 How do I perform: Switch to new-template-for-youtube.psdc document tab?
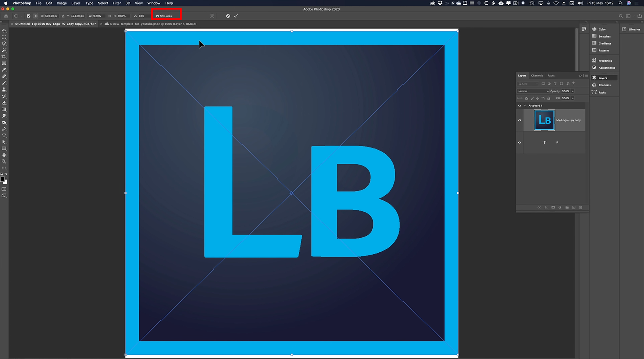pyautogui.click(x=150, y=24)
